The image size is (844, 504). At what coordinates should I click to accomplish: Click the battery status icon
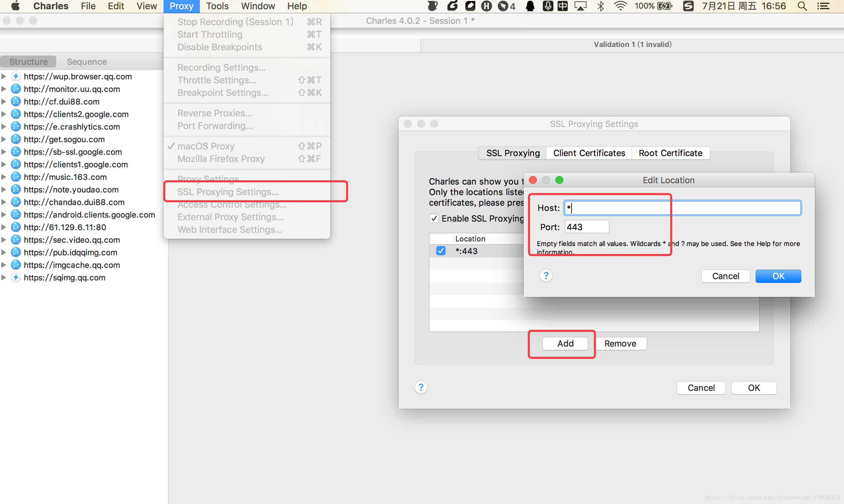665,6
